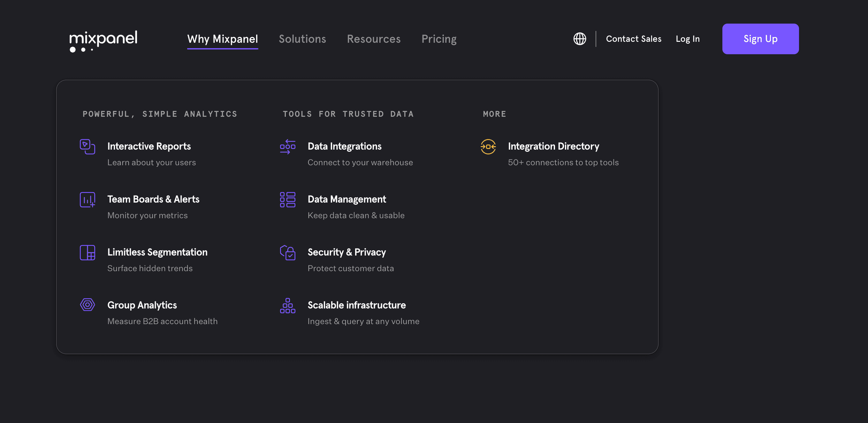868x423 pixels.
Task: Click the 'POWERFUL, SIMPLE ANALYTICS' heading
Action: click(160, 114)
